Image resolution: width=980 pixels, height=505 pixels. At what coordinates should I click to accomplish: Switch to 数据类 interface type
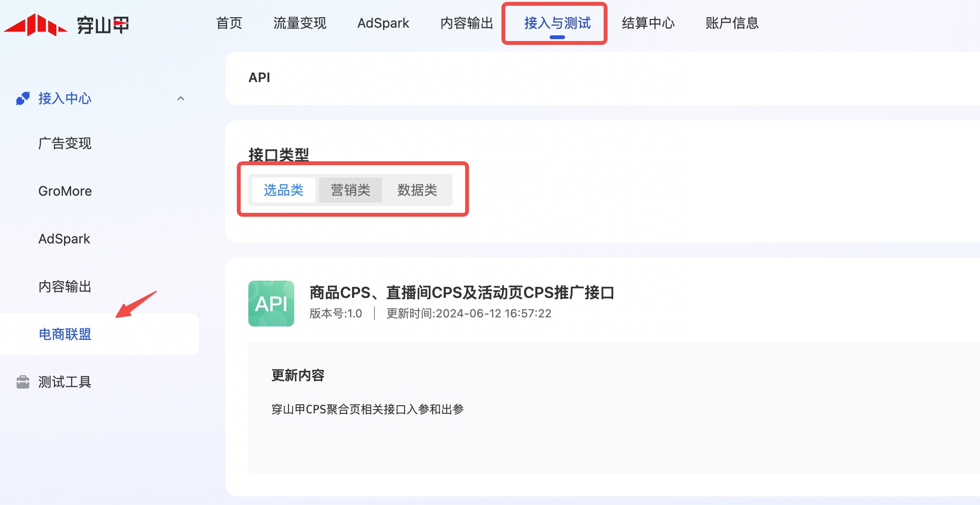click(x=417, y=190)
